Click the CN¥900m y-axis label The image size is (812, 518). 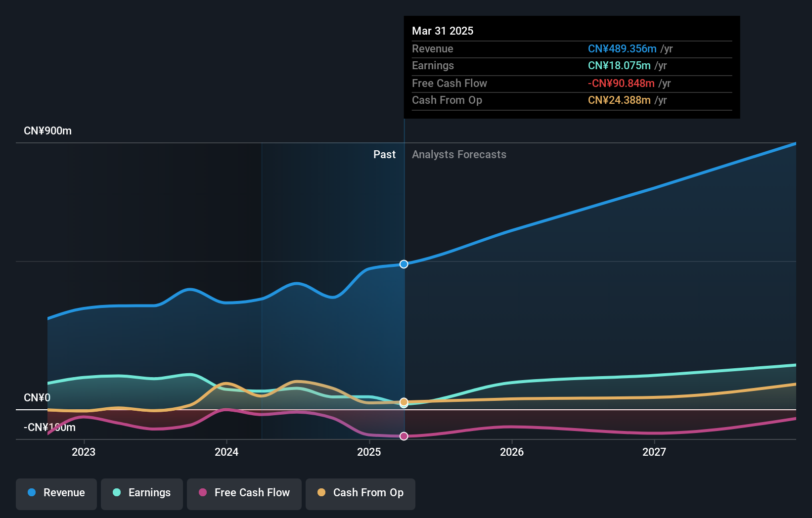(x=47, y=131)
